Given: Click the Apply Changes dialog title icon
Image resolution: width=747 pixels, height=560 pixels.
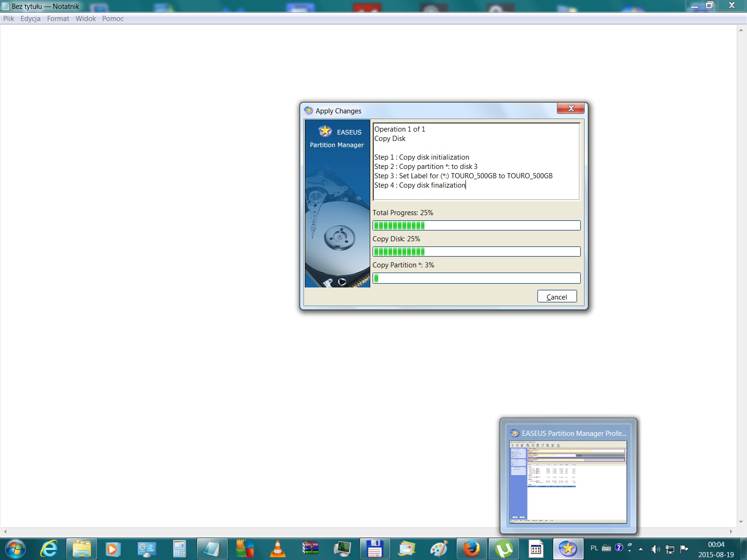Looking at the screenshot, I should pos(309,111).
